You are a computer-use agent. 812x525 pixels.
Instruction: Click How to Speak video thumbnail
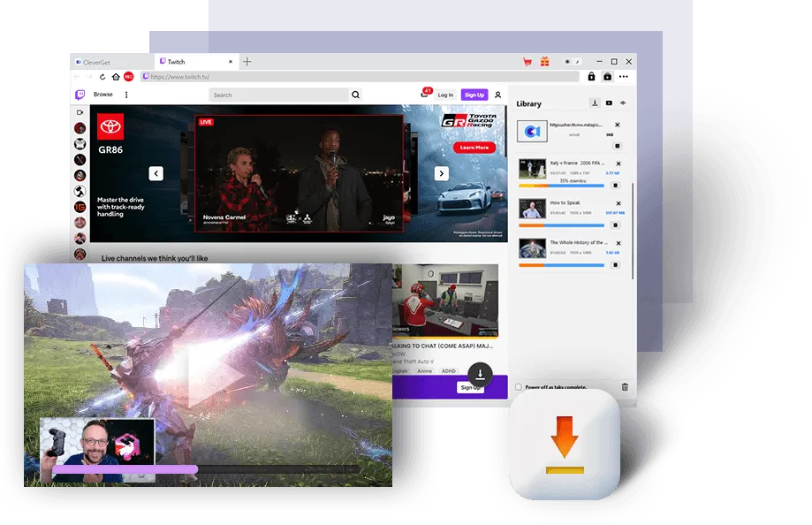click(x=533, y=209)
